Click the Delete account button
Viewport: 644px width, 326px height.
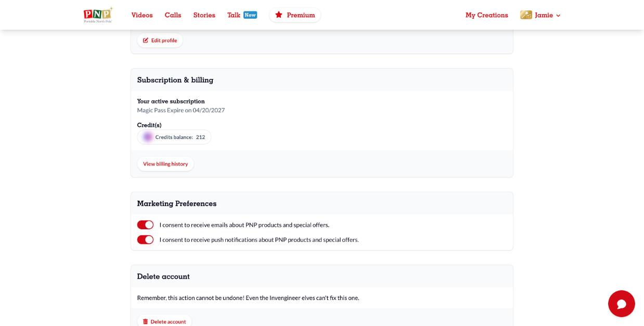click(x=164, y=321)
